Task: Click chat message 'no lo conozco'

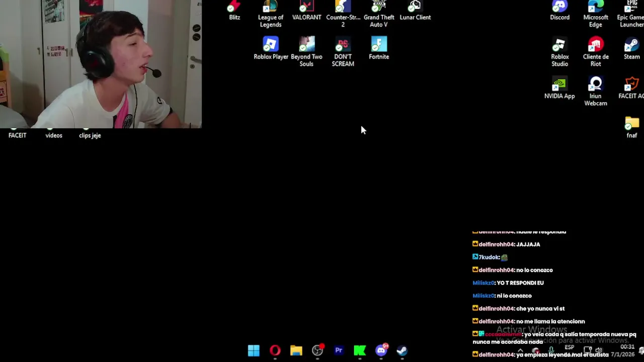Action: 534,270
